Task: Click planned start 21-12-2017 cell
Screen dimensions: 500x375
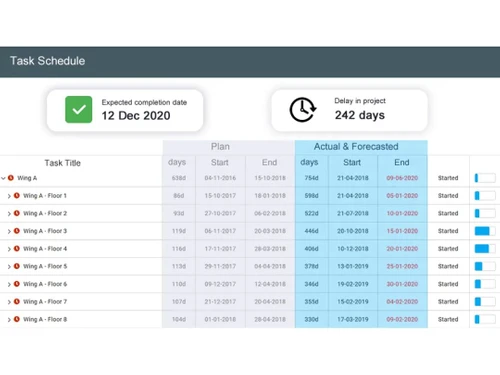Action: click(x=220, y=302)
